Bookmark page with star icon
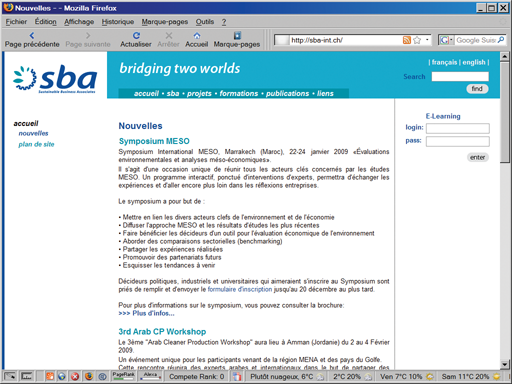 (x=417, y=40)
